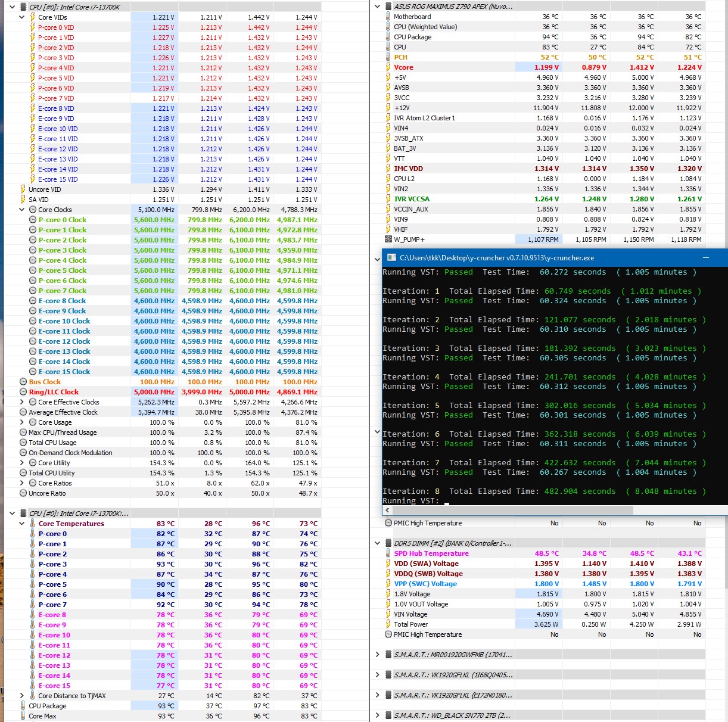Select the Total CPU Utility row label
This screenshot has width=728, height=722.
52,473
